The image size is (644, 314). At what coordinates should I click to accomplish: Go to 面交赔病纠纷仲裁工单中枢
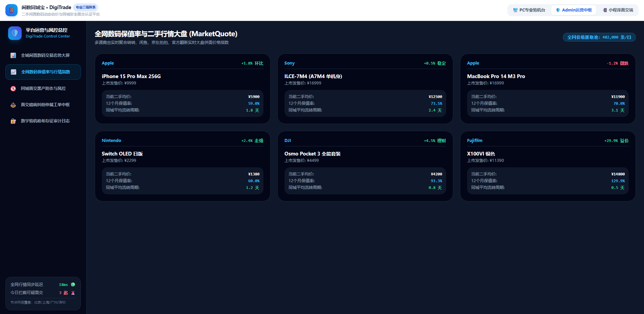43,105
